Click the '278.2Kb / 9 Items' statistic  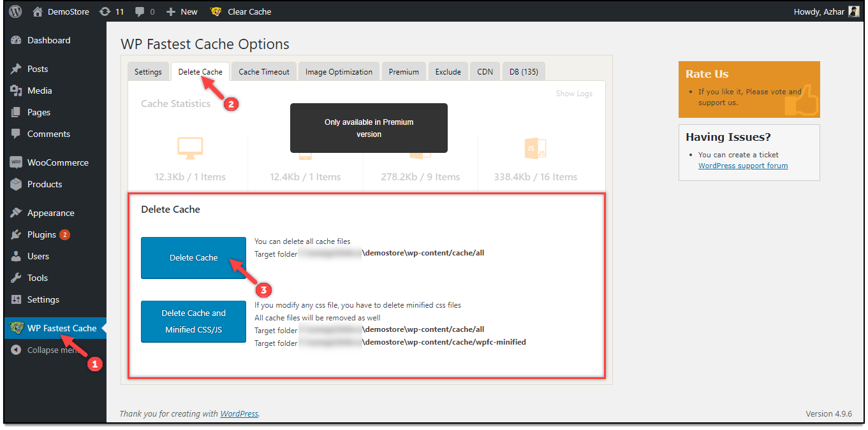point(420,177)
